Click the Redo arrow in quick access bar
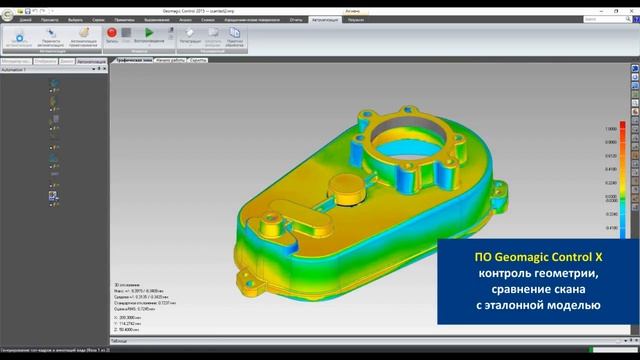The image size is (640, 360). (x=42, y=11)
